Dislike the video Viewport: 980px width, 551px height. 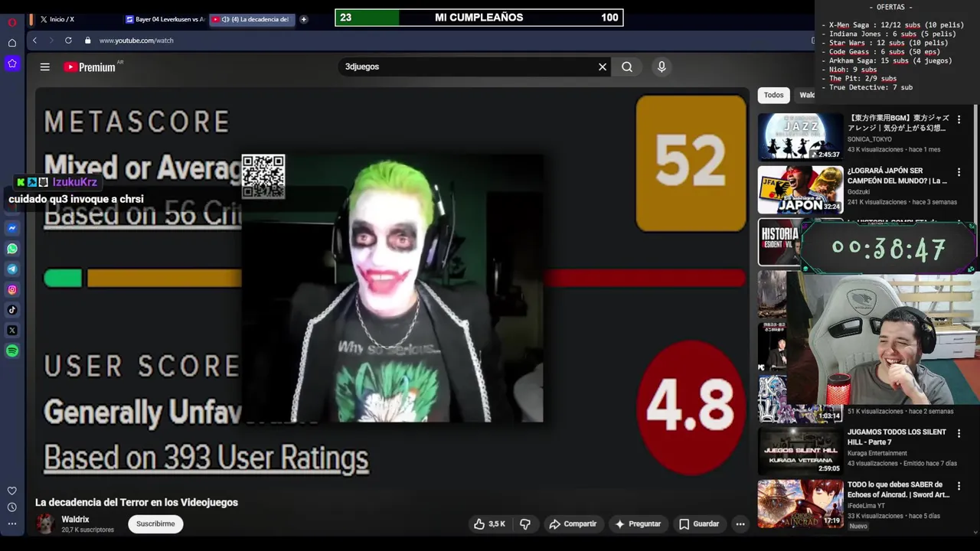click(x=525, y=524)
